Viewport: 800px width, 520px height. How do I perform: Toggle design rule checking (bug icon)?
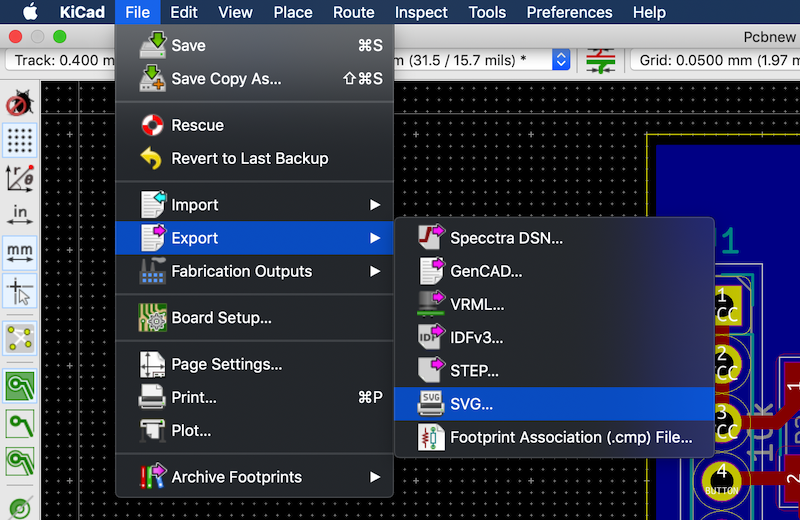20,103
